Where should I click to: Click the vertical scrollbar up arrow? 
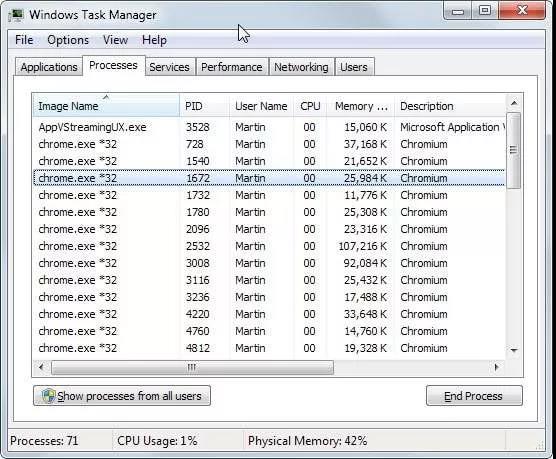coord(514,103)
